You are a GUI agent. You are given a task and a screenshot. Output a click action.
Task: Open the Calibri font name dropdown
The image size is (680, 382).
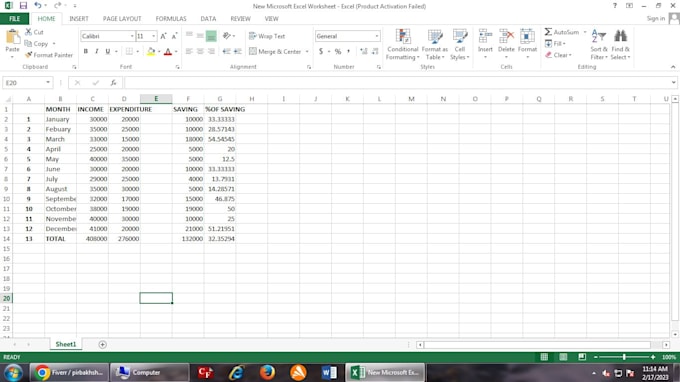(132, 36)
